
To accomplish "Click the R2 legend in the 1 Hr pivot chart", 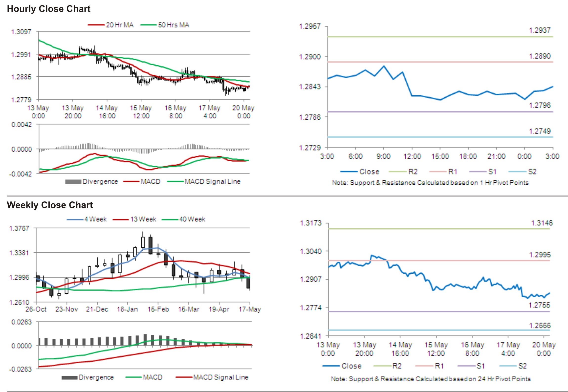I will tap(403, 172).
